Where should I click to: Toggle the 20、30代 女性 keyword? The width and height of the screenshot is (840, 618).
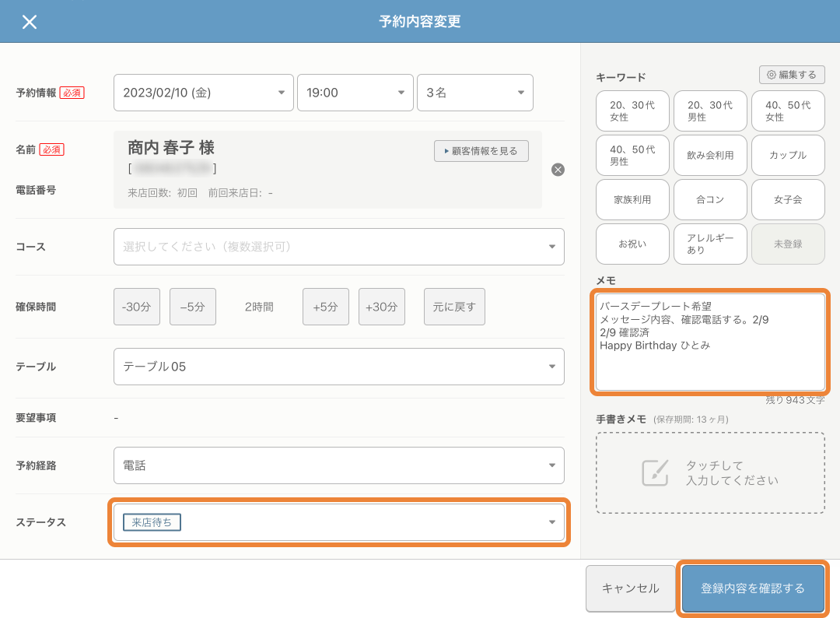(632, 111)
